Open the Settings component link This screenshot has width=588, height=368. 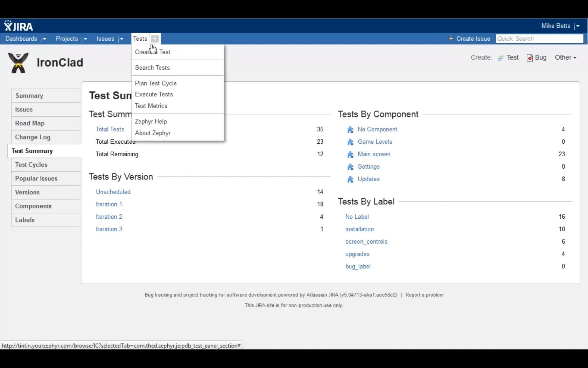tap(369, 167)
